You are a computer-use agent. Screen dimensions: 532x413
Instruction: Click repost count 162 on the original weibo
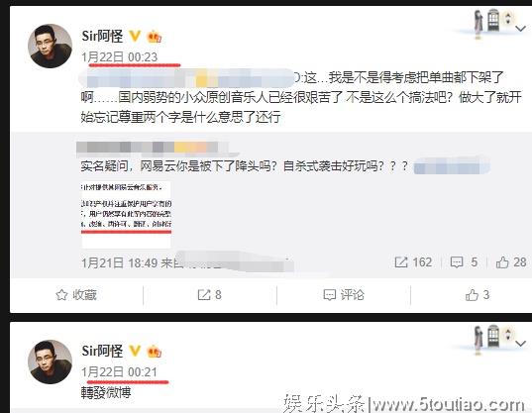[x=413, y=262]
